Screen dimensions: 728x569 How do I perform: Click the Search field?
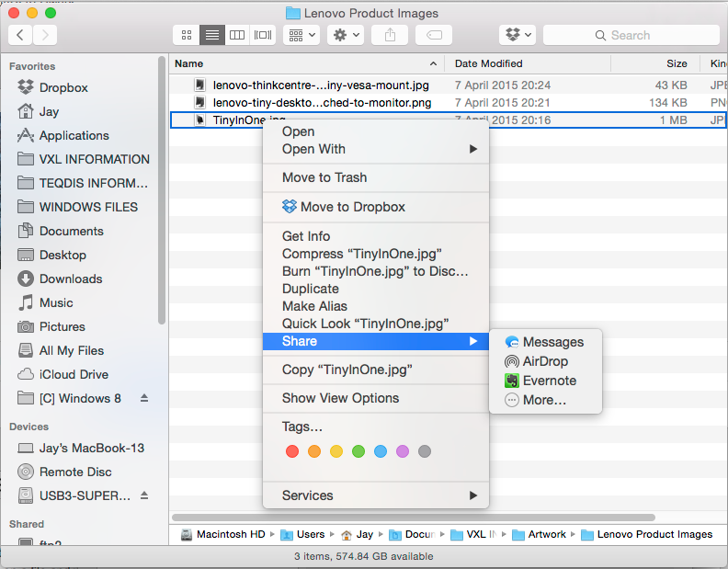coord(631,35)
